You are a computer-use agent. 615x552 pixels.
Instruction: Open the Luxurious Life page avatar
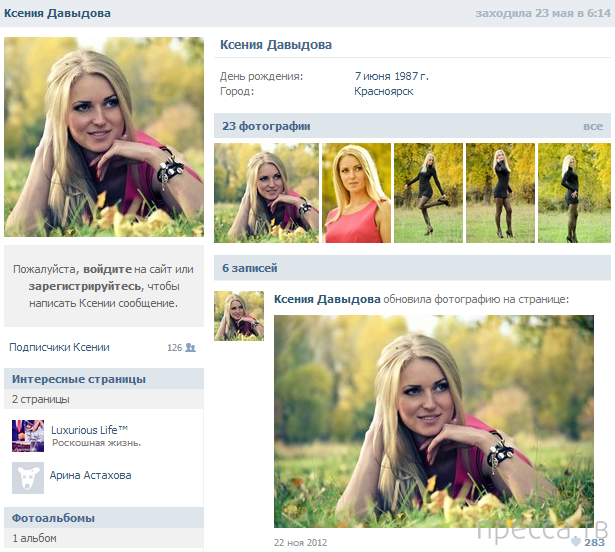click(27, 435)
